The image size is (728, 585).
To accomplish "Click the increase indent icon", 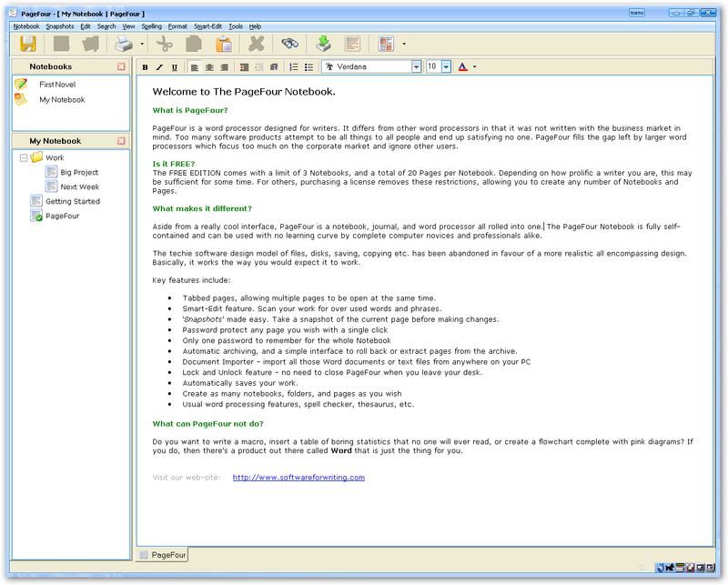I will [x=244, y=67].
